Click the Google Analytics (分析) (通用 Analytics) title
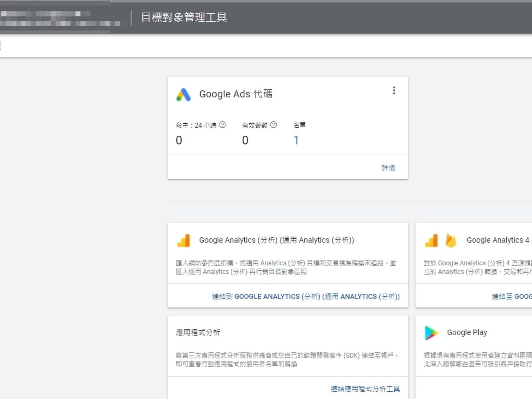 pos(277,240)
